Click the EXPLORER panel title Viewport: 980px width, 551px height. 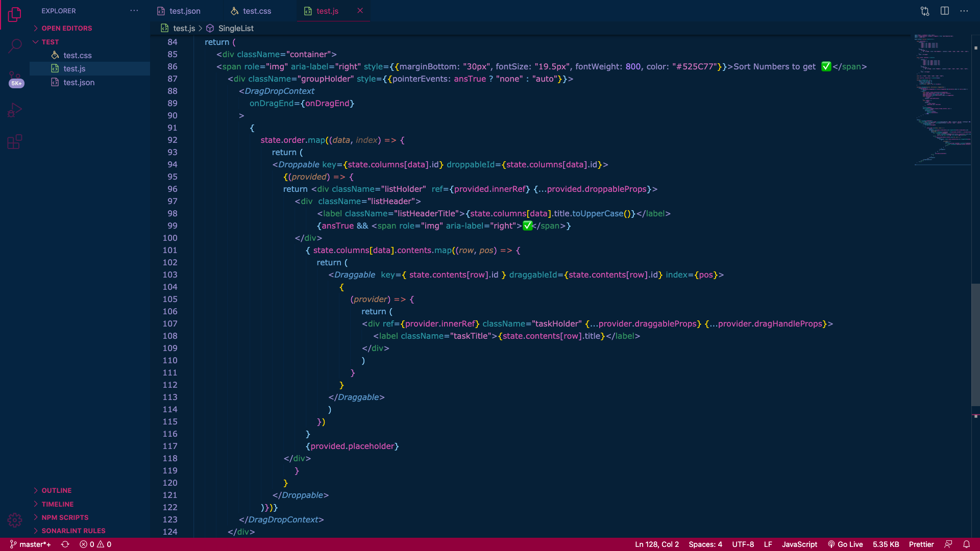pyautogui.click(x=59, y=11)
